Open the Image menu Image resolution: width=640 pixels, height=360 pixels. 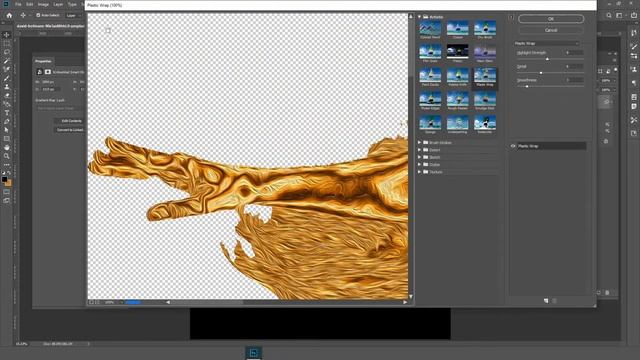[43, 4]
